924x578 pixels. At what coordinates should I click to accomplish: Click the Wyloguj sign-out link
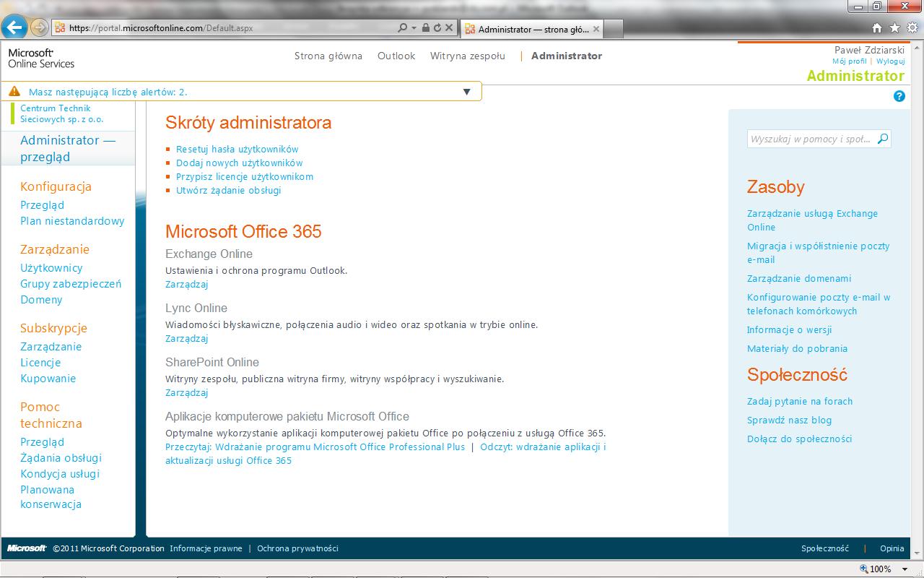(890, 61)
